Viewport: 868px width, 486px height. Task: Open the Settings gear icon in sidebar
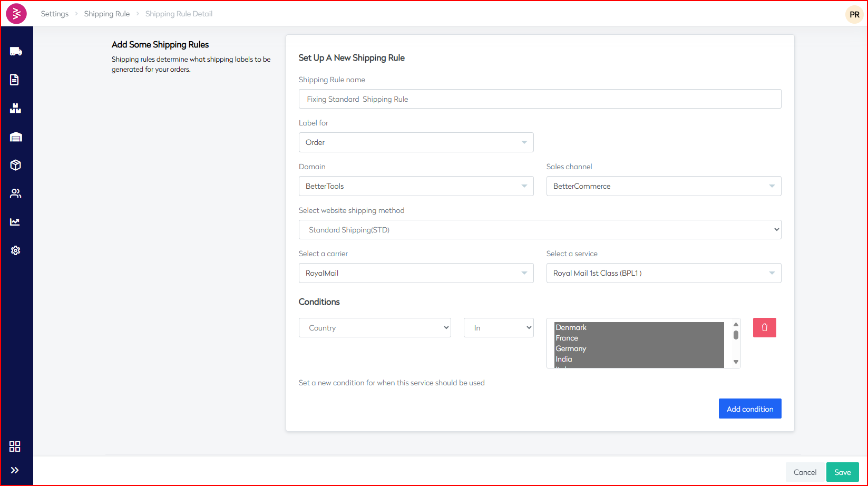pyautogui.click(x=16, y=250)
